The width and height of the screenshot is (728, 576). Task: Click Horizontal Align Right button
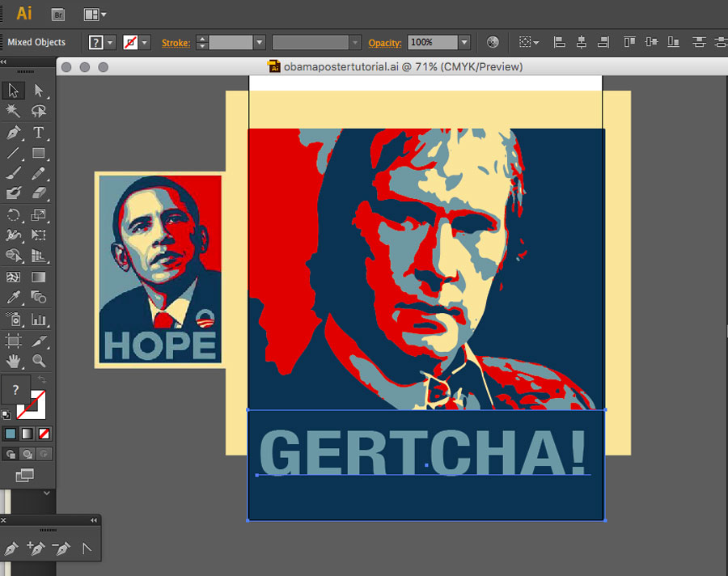click(603, 42)
